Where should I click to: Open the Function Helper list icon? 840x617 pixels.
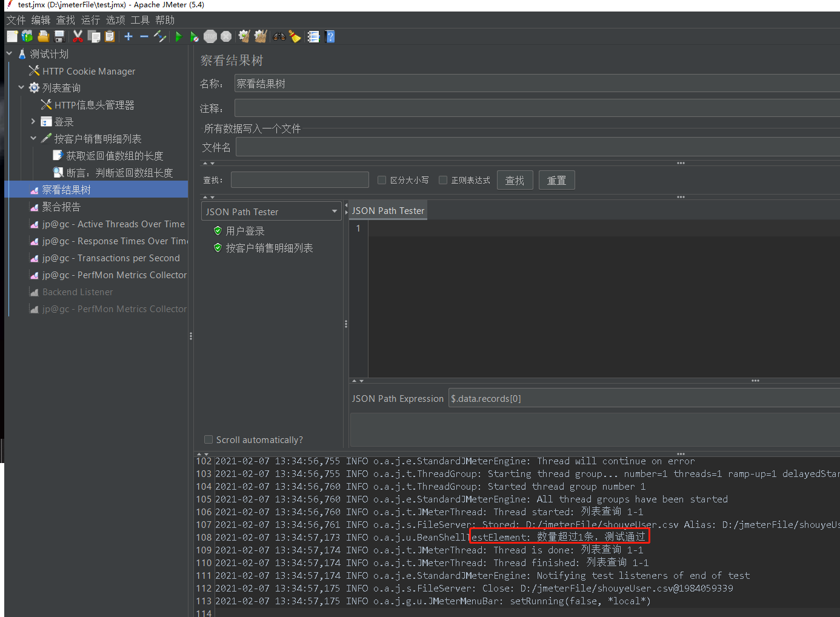(x=313, y=36)
